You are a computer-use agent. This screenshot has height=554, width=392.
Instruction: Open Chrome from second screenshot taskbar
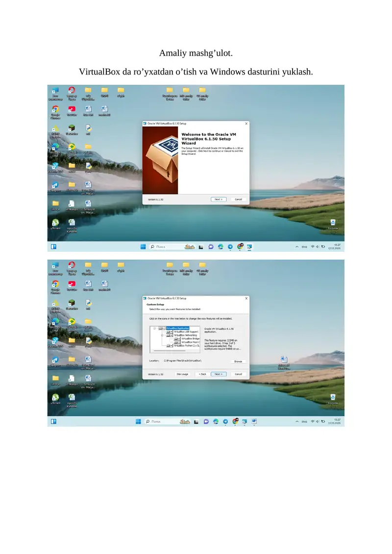pos(235,422)
